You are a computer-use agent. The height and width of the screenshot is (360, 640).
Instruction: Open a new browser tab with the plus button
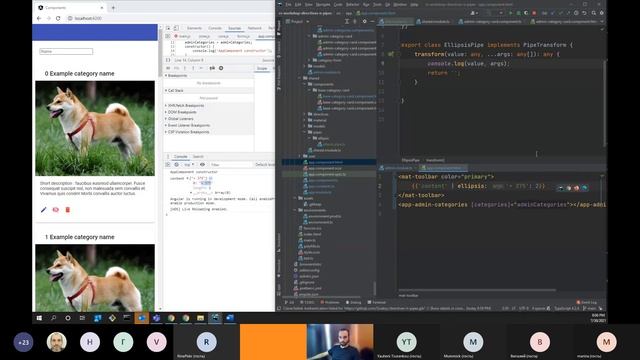(113, 8)
